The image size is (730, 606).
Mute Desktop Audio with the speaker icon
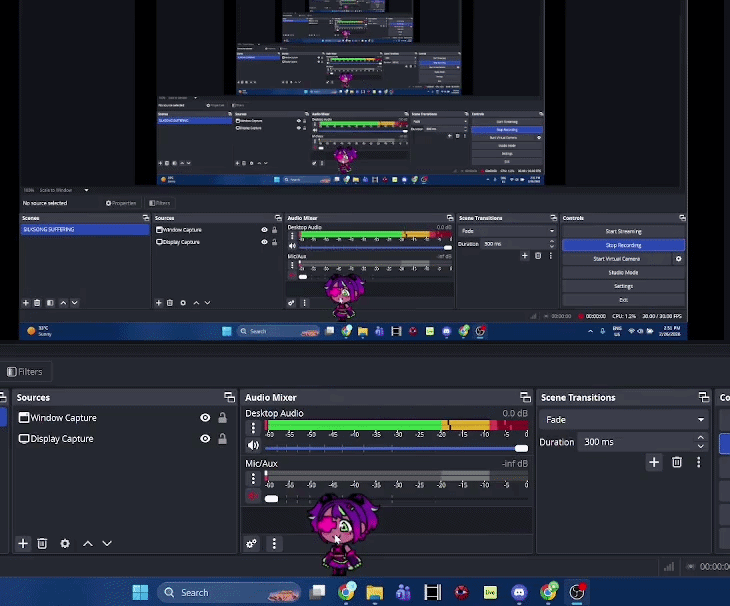pos(253,446)
